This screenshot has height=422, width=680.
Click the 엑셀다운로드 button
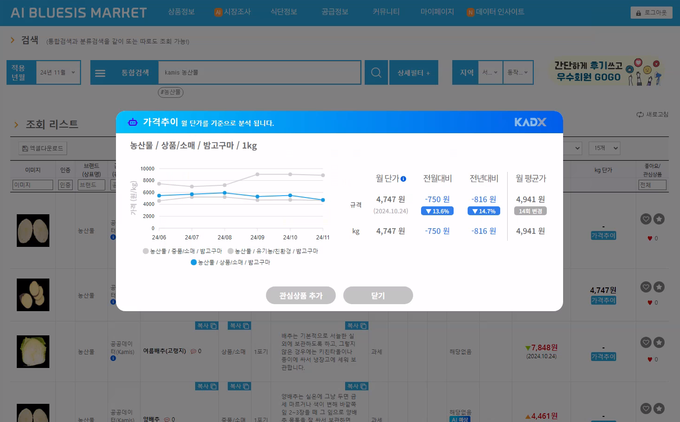point(42,148)
